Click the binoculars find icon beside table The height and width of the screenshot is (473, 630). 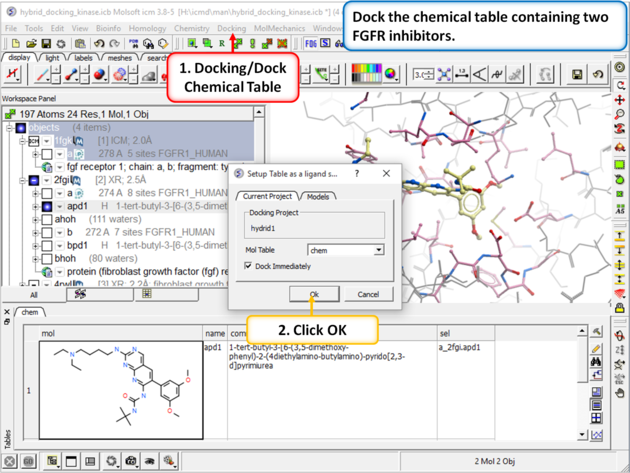[597, 362]
